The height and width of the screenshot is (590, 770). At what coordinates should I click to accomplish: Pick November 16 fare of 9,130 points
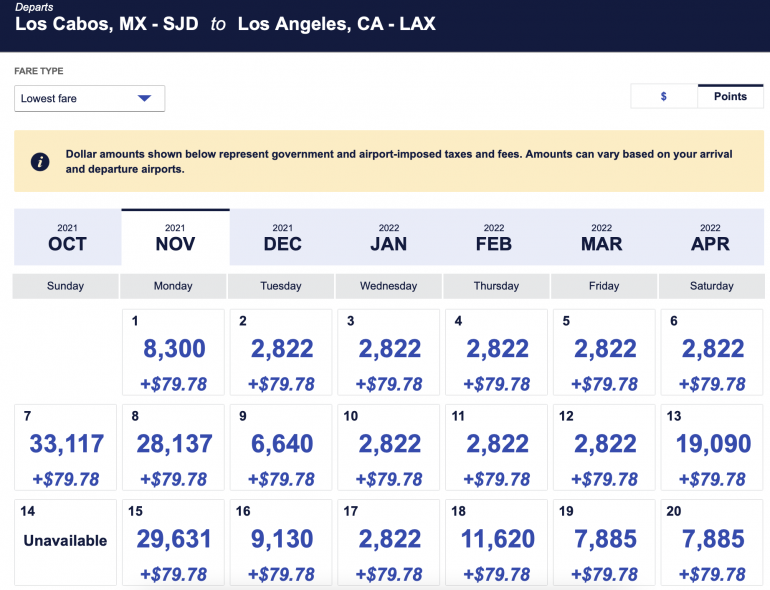(x=282, y=541)
